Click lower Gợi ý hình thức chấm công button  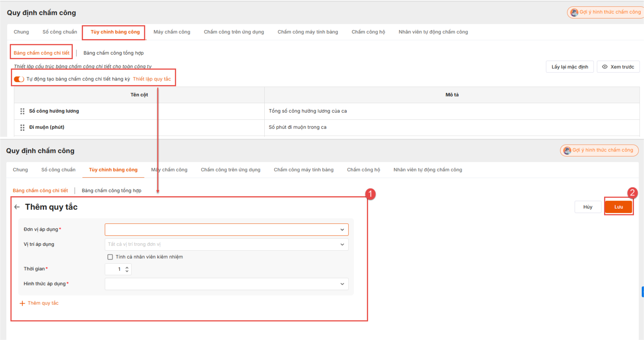599,150
